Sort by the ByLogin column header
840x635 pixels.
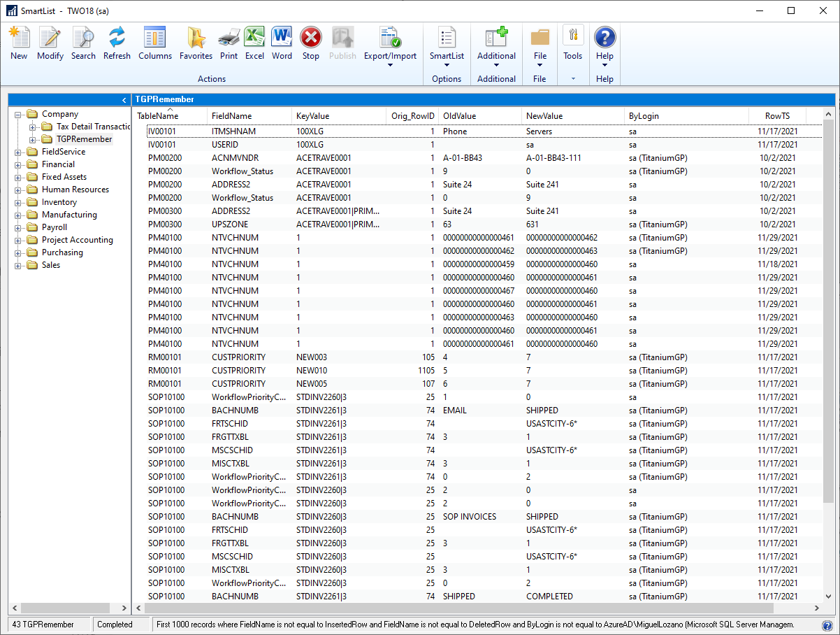[686, 115]
